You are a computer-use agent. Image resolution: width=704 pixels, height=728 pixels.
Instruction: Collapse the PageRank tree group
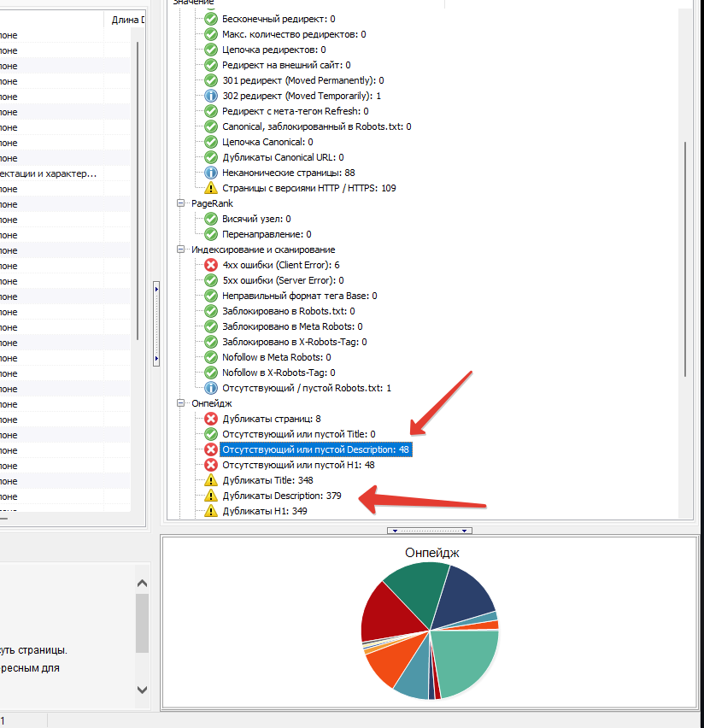[x=181, y=203]
